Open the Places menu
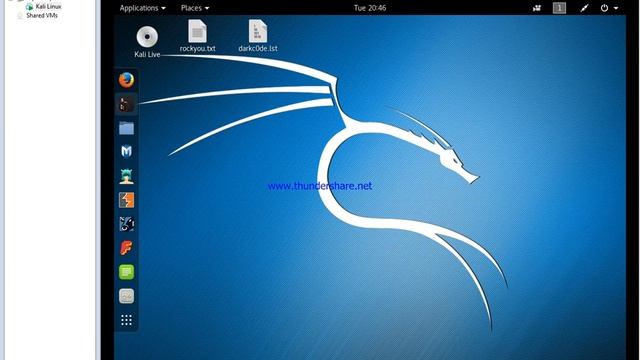640x360 pixels. click(x=195, y=8)
